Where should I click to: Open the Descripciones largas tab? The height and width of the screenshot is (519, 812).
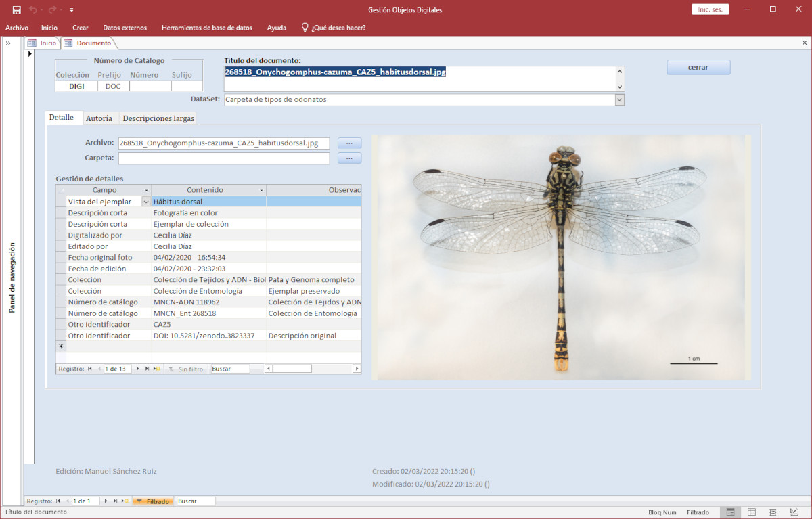158,118
